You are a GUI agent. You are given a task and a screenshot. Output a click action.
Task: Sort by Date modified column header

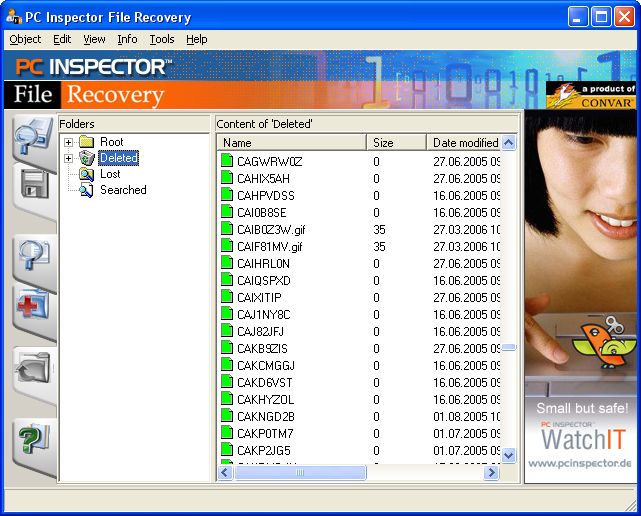point(464,143)
